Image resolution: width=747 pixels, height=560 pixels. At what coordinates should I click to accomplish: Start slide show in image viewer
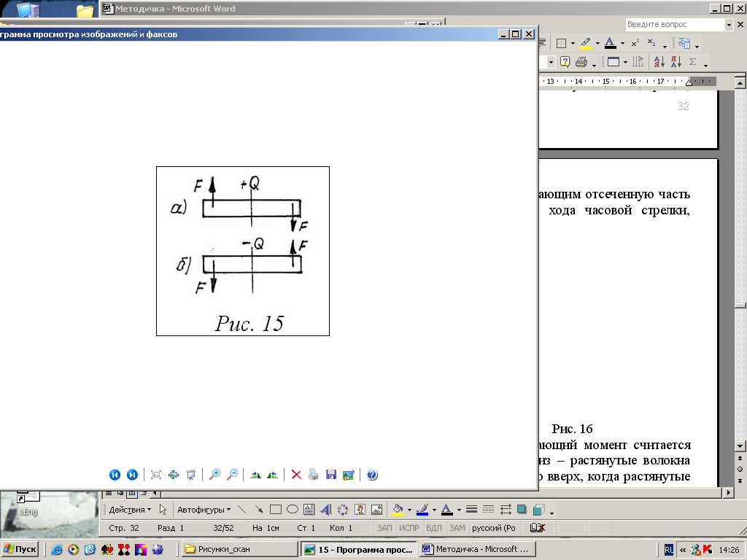coord(191,475)
